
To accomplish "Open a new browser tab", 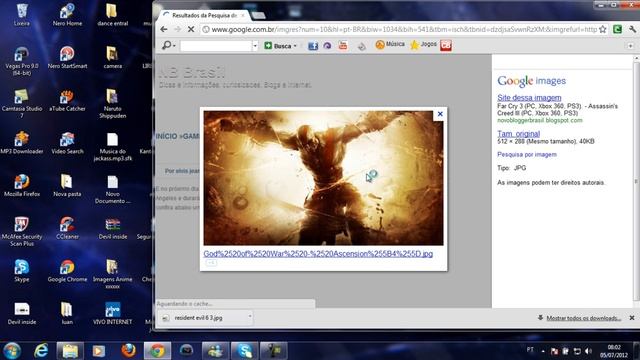I will point(258,16).
